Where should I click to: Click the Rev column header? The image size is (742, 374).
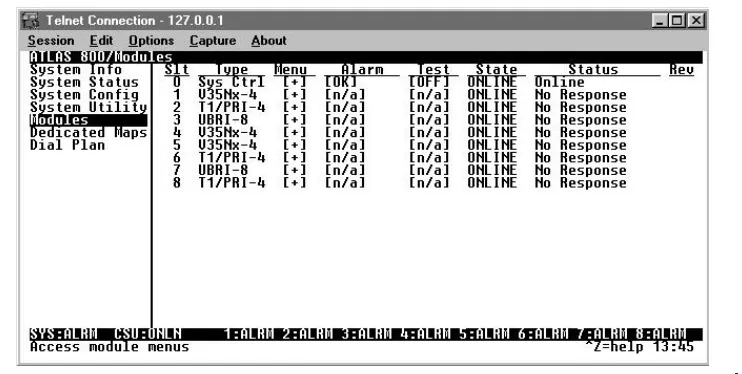tap(681, 70)
